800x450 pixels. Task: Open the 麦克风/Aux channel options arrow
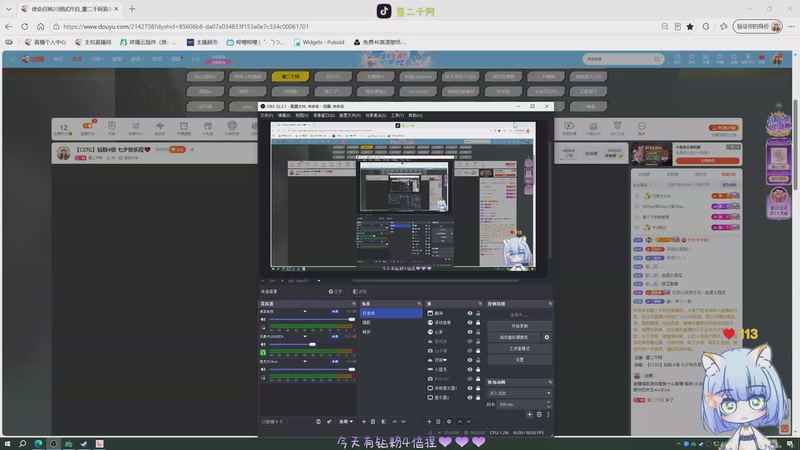(305, 361)
